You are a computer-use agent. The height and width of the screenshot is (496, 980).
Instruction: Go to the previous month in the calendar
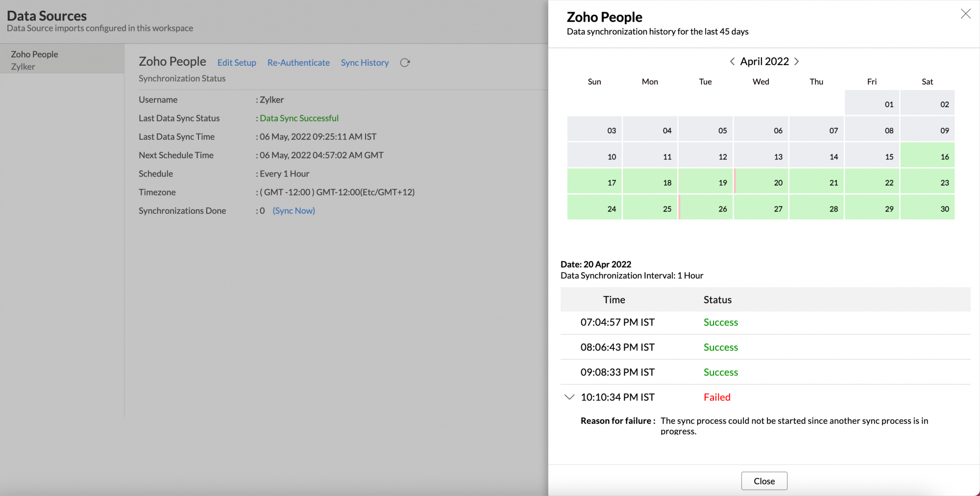coord(731,61)
